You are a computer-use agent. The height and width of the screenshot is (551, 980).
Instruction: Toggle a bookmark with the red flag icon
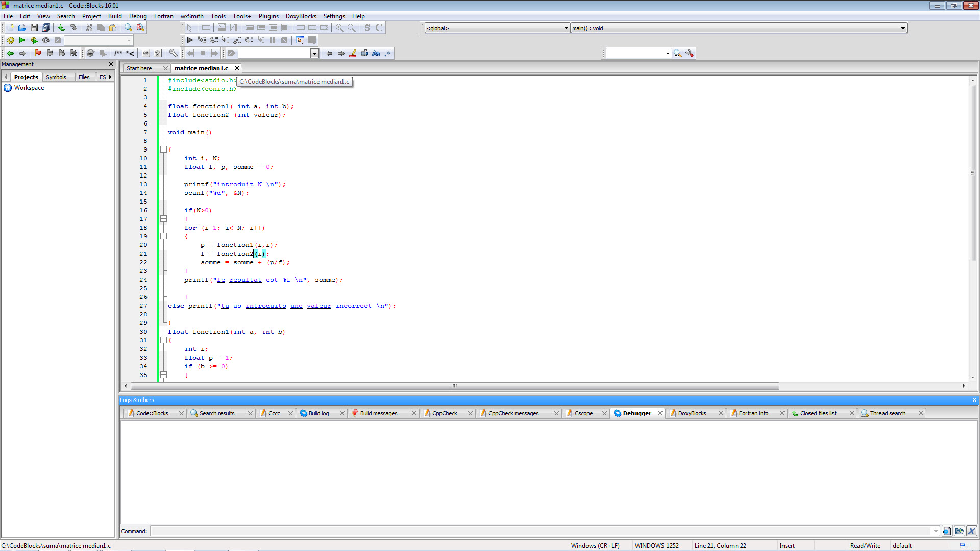coord(37,53)
